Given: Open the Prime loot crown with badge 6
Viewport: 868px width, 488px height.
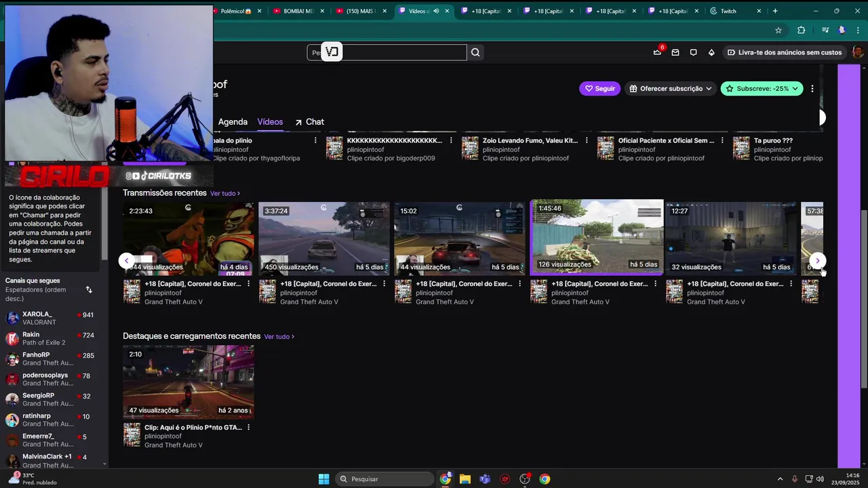Looking at the screenshot, I should tap(657, 52).
